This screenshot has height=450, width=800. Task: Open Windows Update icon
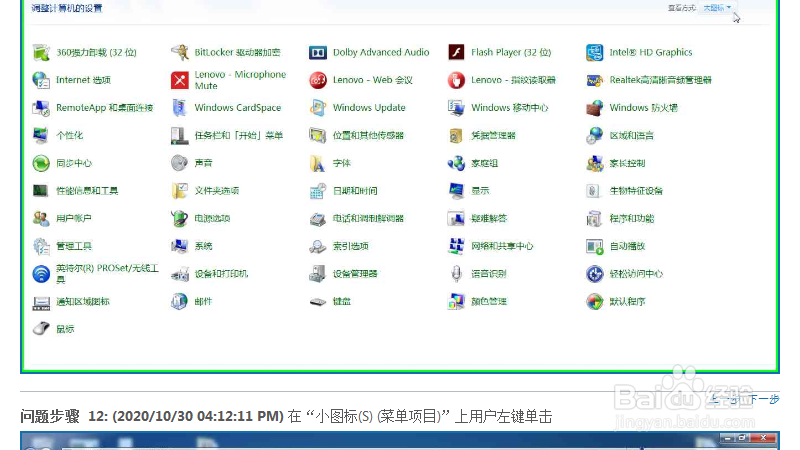(x=318, y=108)
